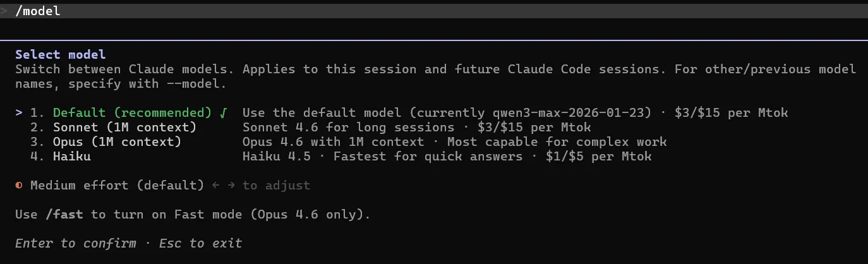Screen dimensions: 868x264
Task: Click the green checkmark beside Default
Action: pyautogui.click(x=223, y=113)
